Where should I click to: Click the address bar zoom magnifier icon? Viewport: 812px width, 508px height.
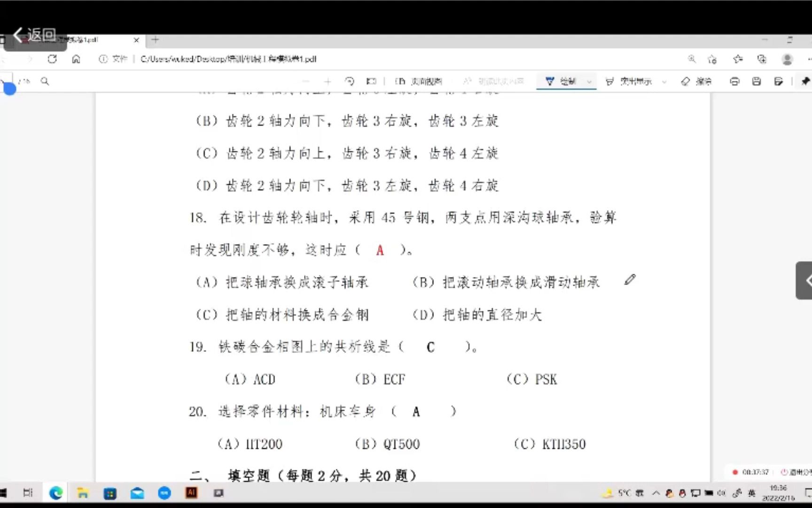(x=692, y=59)
